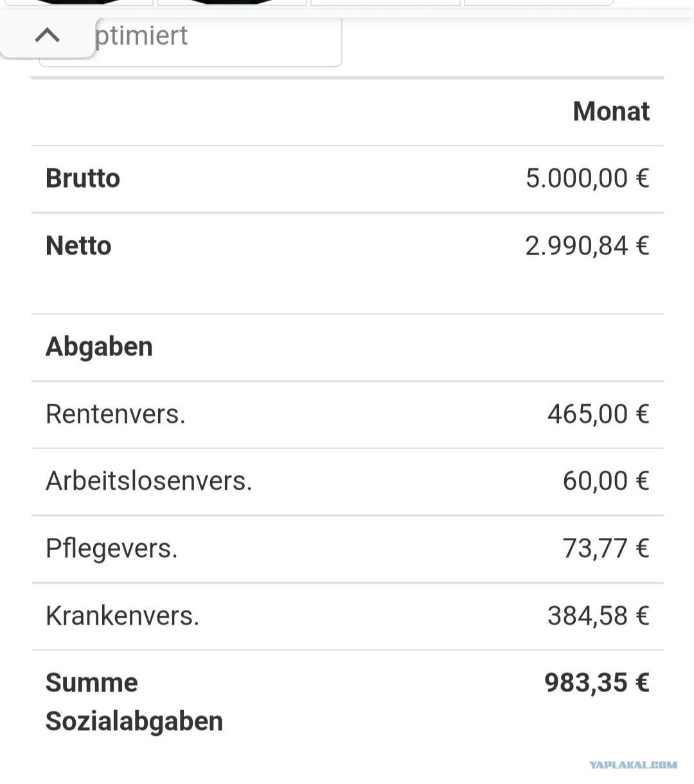Viewport: 694px width, 784px height.
Task: Open the partially hidden 'optimiert' box
Action: click(x=190, y=41)
